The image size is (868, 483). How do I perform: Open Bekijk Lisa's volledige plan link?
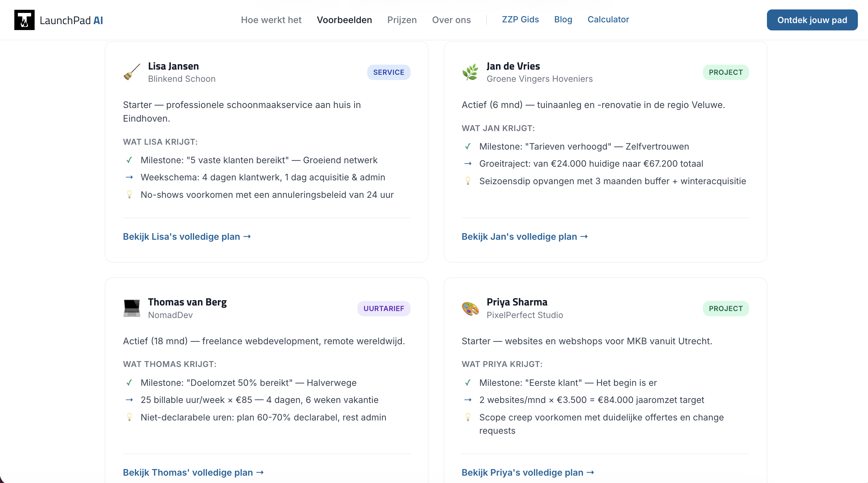click(187, 237)
